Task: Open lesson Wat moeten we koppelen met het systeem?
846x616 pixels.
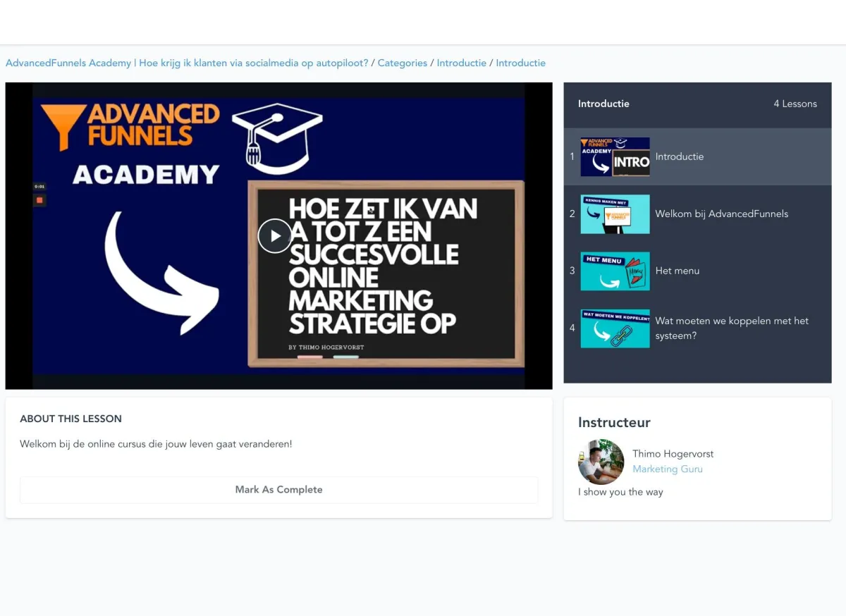Action: tap(732, 328)
